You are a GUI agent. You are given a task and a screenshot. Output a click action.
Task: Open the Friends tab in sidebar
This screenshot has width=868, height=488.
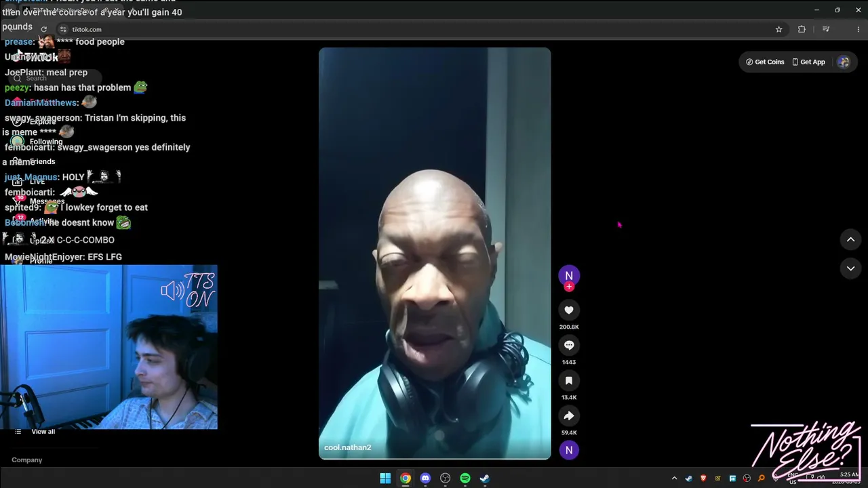[x=42, y=161]
